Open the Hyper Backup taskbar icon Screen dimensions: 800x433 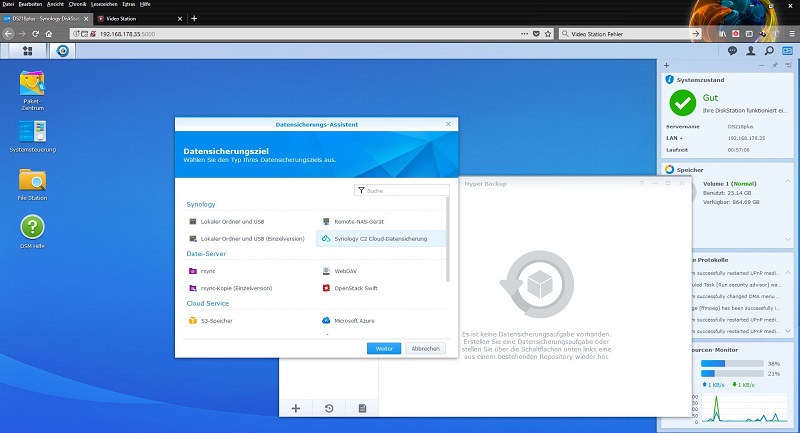click(62, 51)
